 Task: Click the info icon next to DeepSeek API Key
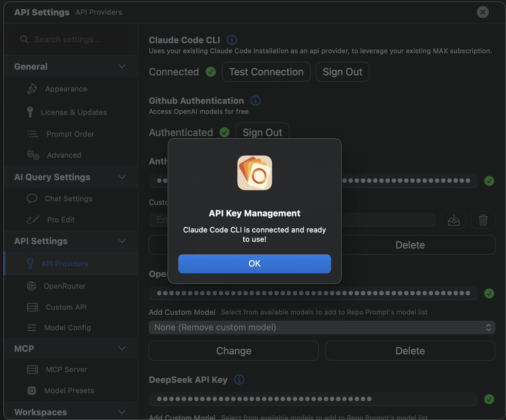pos(239,380)
